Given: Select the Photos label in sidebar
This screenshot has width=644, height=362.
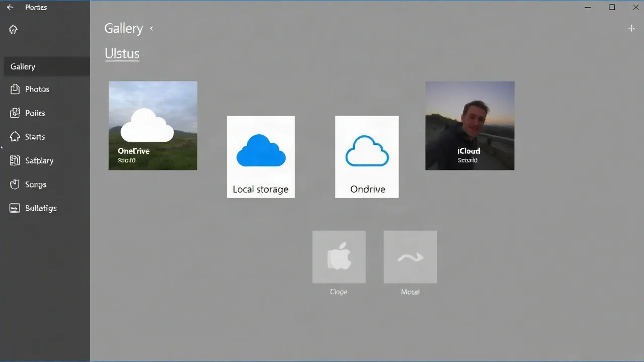Looking at the screenshot, I should (37, 89).
